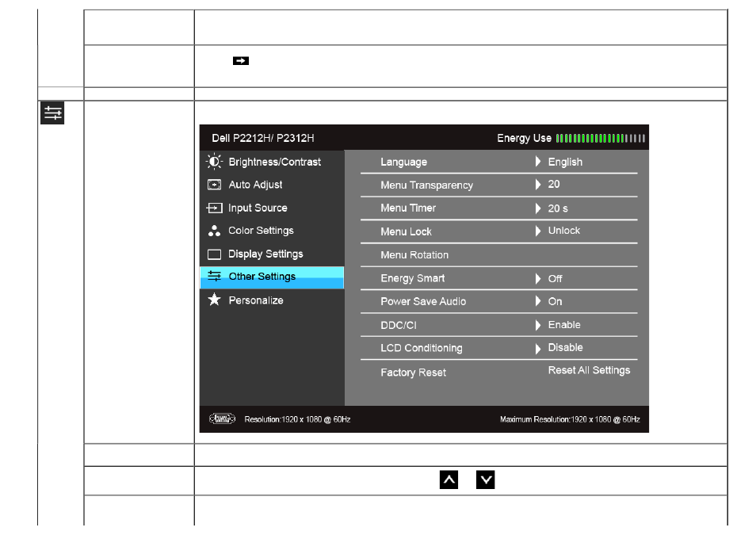Expand the Menu Timer arrow
756x535 pixels.
(537, 208)
